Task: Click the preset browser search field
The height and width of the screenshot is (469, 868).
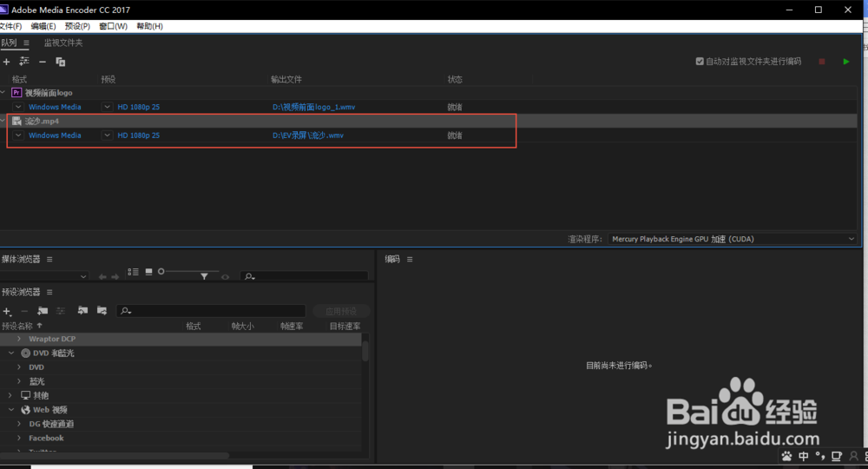Action: coord(211,311)
